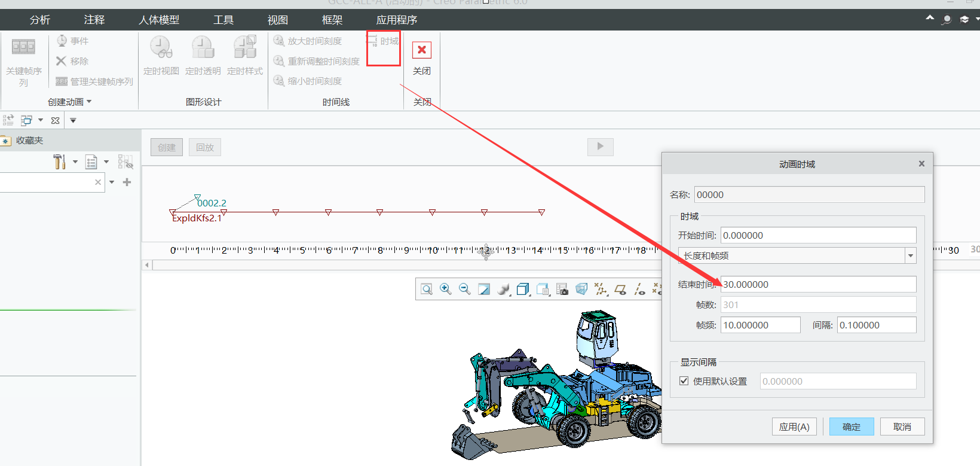Click the plus add filter icon
This screenshot has width=980, height=466.
(x=127, y=182)
